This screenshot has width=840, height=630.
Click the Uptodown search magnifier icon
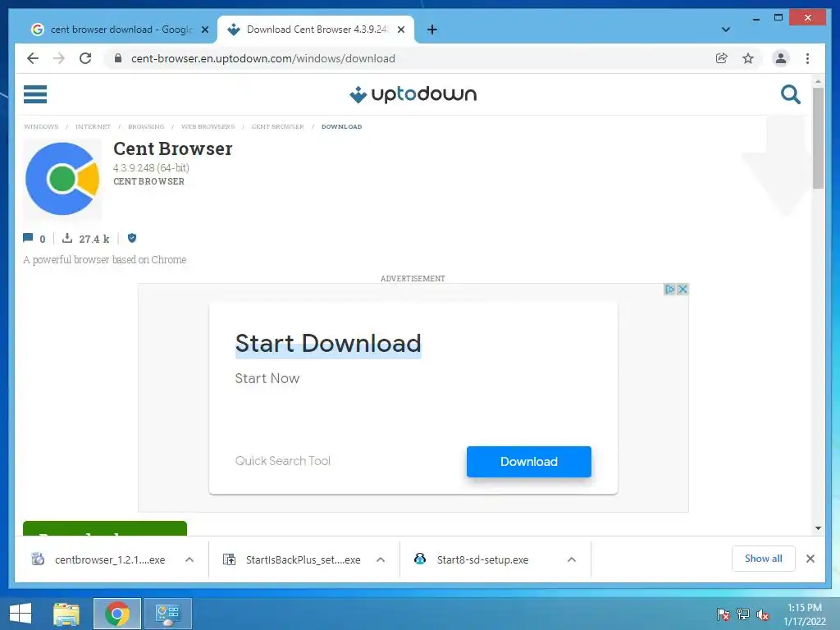coord(790,94)
